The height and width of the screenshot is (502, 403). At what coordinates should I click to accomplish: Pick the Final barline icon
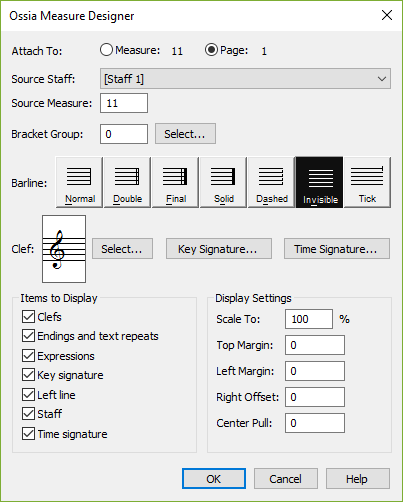tap(175, 182)
